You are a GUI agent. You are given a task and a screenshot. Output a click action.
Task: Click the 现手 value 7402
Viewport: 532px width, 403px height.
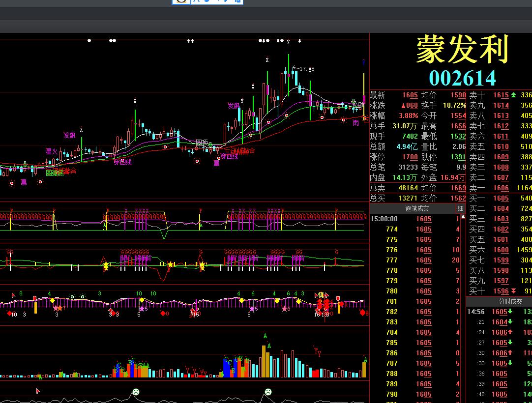click(410, 136)
